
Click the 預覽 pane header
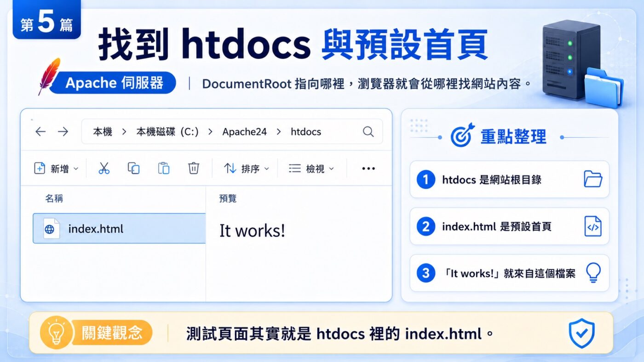(228, 198)
